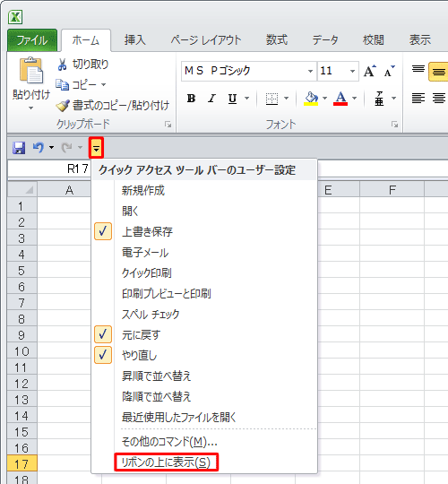The height and width of the screenshot is (484, 448).
Task: Switch to the ページ レイアウト tab
Action: (206, 40)
